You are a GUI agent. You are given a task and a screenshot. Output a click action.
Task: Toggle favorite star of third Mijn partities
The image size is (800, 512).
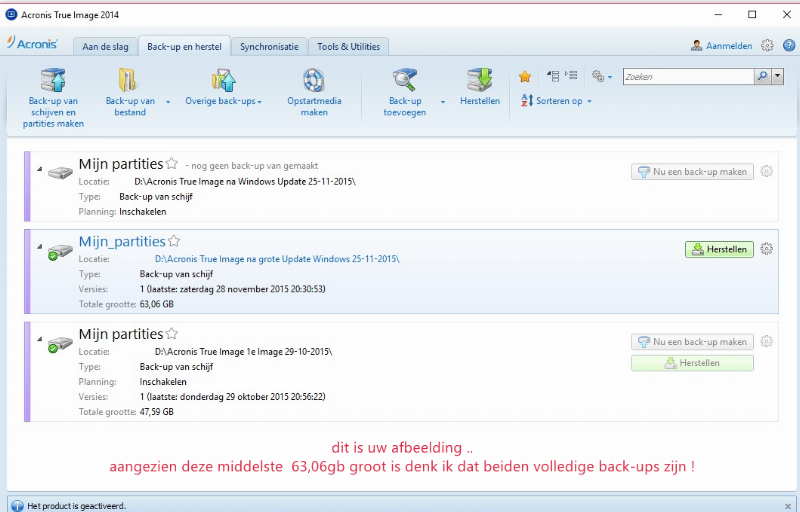(171, 334)
